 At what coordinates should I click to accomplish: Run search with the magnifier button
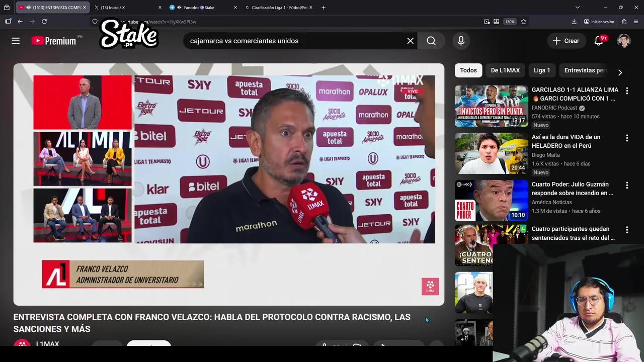(431, 41)
